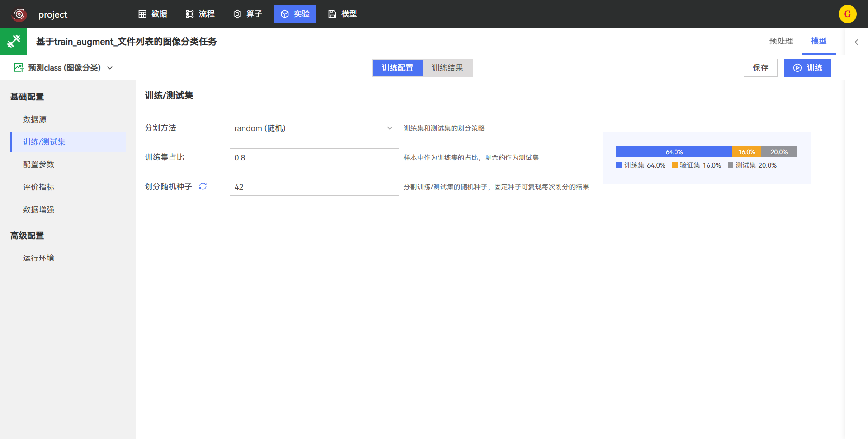Refresh the random seed icon
The image size is (868, 439).
coord(203,186)
